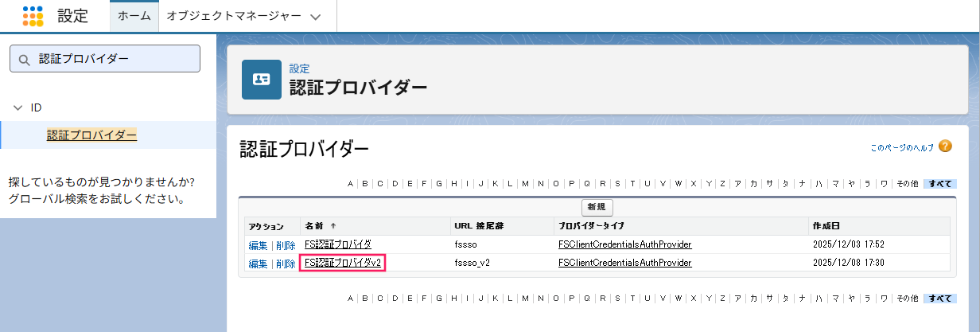Viewport: 980px width, 332px height.
Task: Filter by ア above the table
Action: [x=739, y=184]
